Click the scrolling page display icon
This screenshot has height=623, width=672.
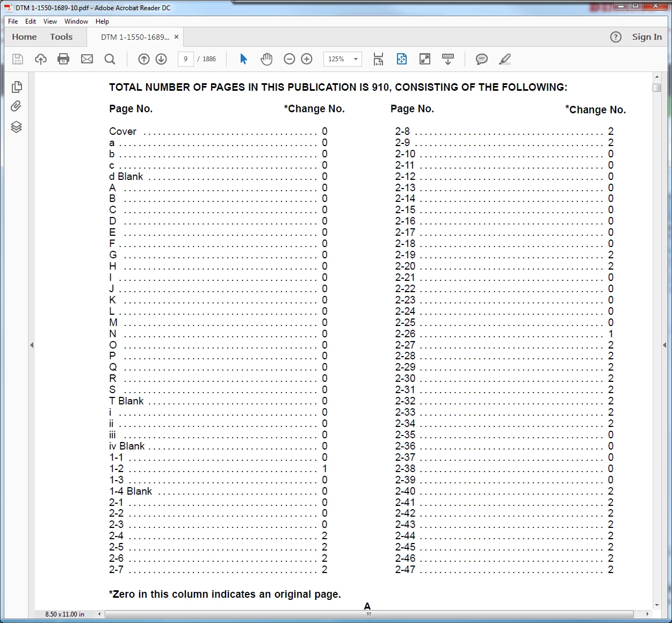[378, 59]
